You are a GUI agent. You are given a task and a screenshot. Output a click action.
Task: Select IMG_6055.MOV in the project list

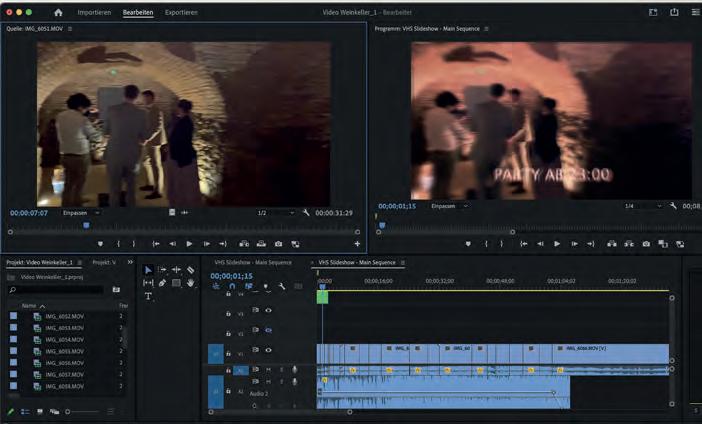63,351
